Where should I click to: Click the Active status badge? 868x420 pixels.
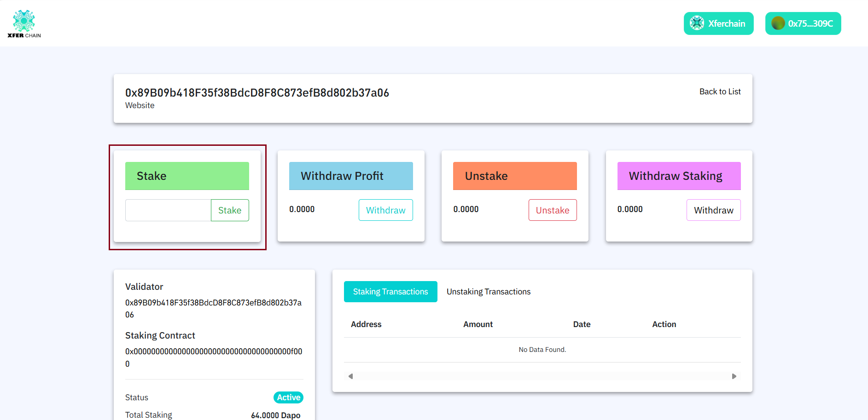click(x=288, y=397)
